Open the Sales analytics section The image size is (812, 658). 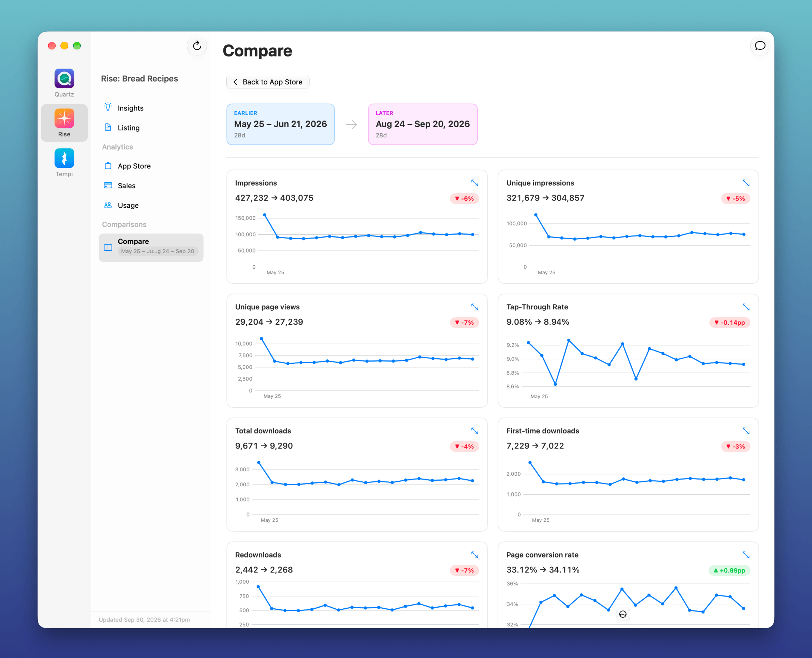pos(151,186)
